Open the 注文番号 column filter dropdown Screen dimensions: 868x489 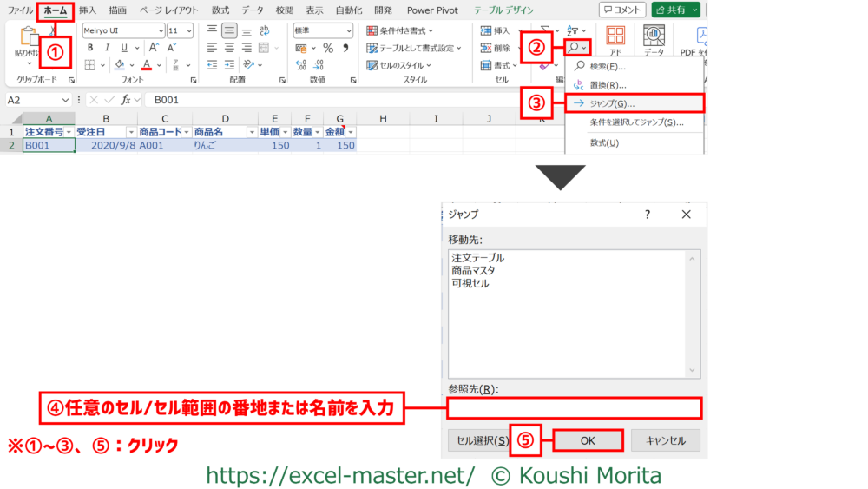(69, 132)
